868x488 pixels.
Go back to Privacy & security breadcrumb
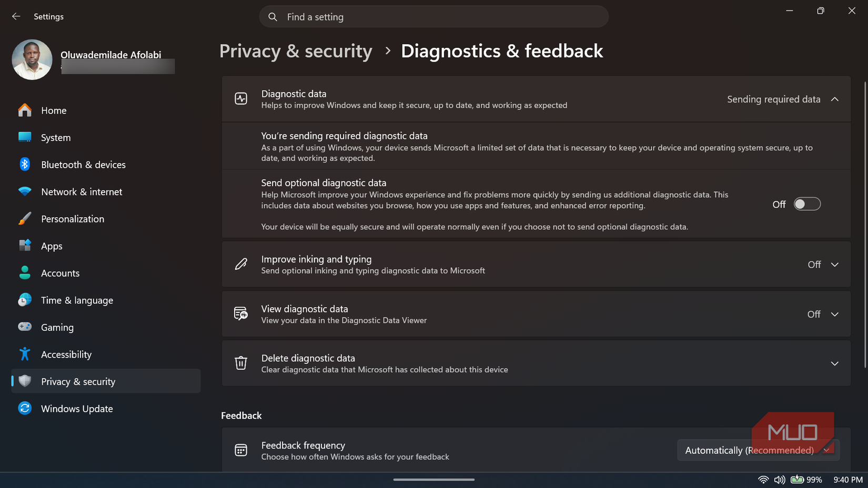click(296, 51)
